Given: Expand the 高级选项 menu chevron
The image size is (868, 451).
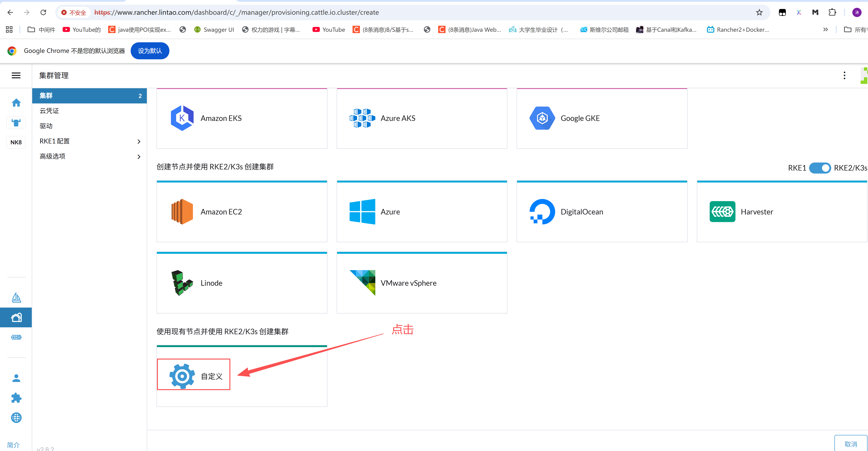Looking at the screenshot, I should click(139, 157).
